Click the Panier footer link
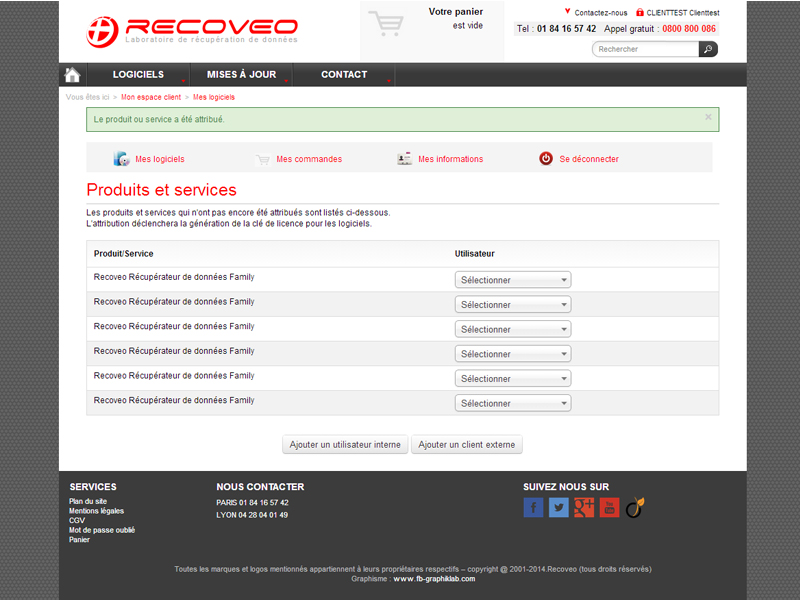 80,540
